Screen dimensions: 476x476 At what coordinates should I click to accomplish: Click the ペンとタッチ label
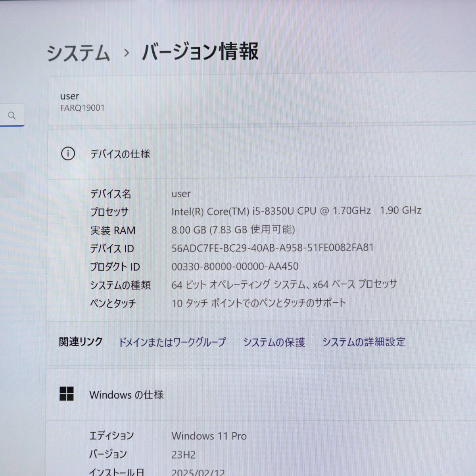click(x=113, y=303)
